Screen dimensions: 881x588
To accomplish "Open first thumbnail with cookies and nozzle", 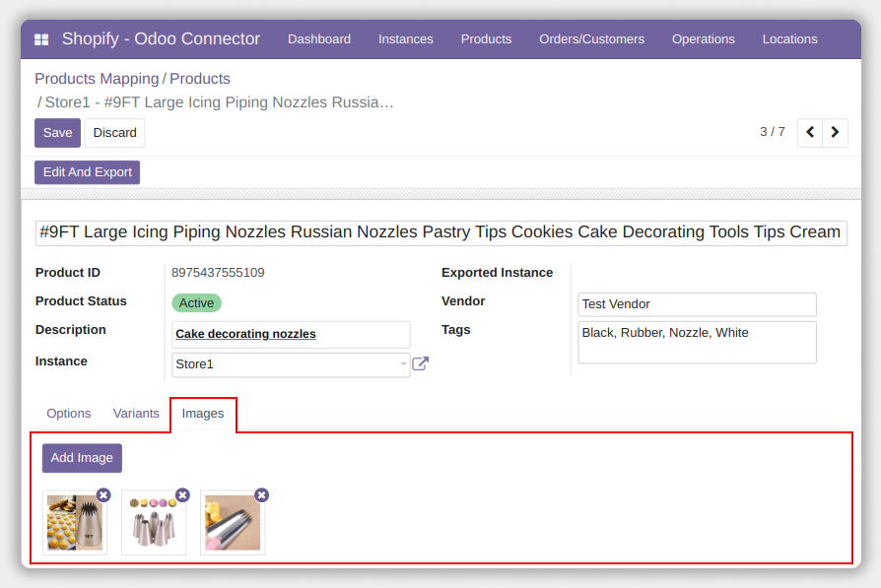I will coord(75,522).
